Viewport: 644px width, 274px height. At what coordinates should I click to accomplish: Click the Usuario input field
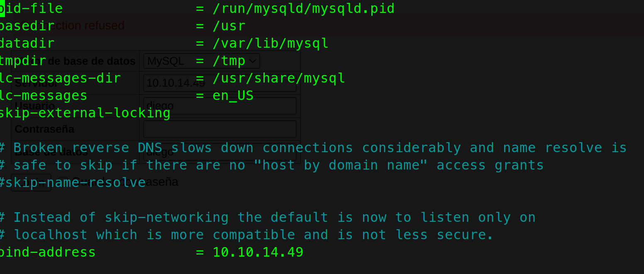(220, 106)
